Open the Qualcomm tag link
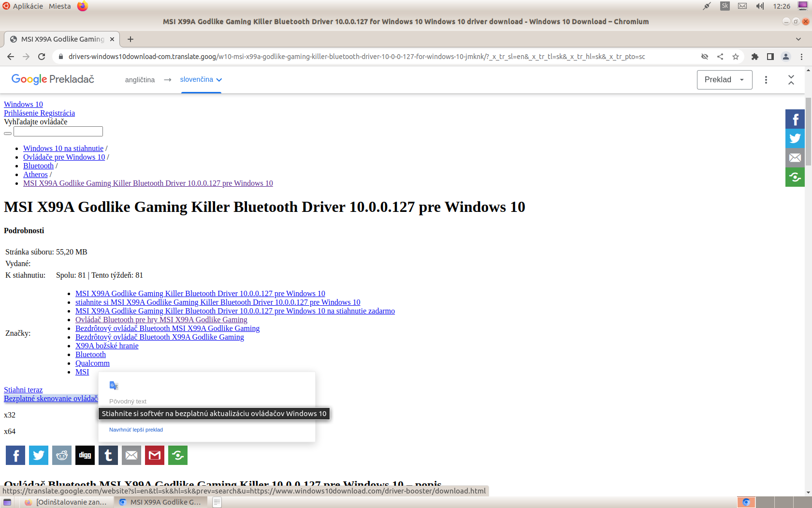Image resolution: width=812 pixels, height=508 pixels. coord(92,363)
